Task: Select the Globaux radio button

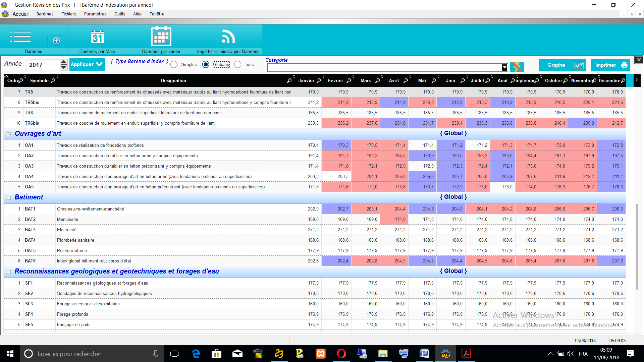Action: (206, 65)
